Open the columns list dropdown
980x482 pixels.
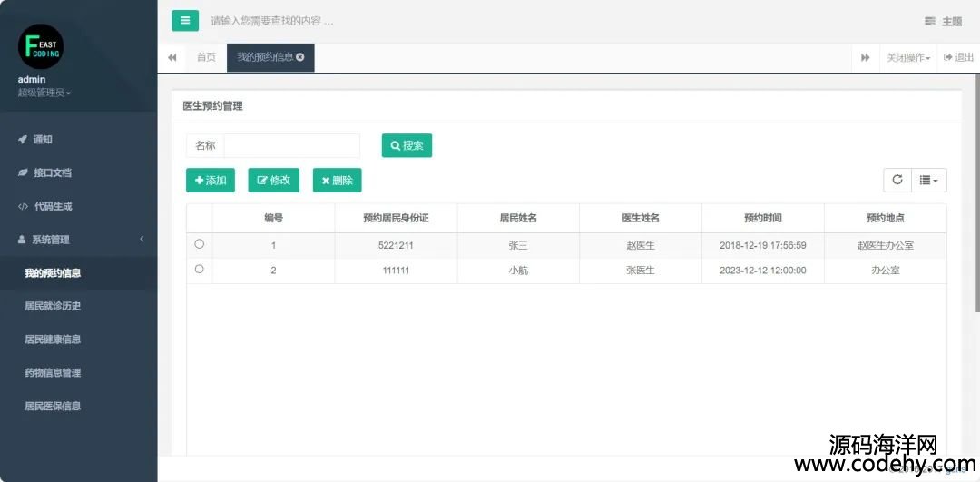tap(929, 180)
